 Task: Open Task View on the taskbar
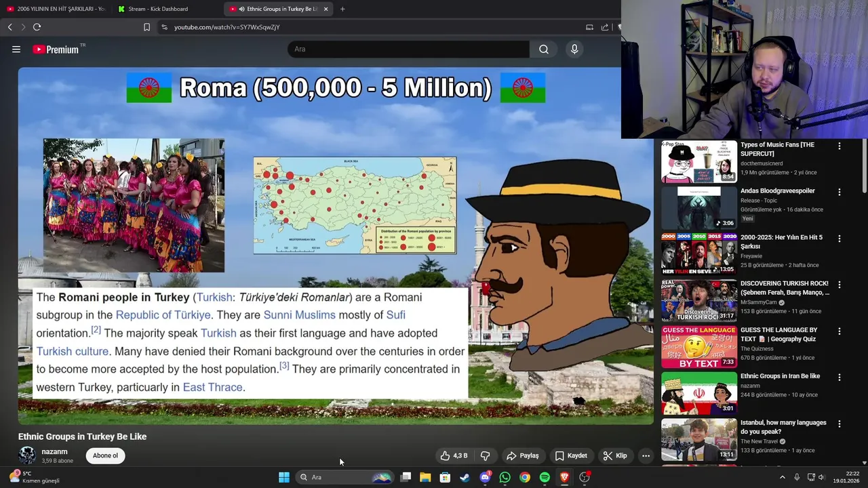[406, 477]
